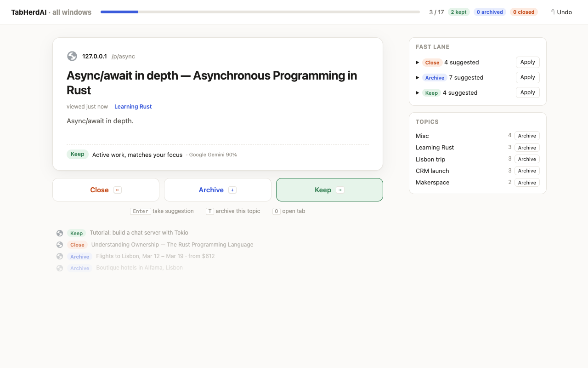Viewport: 588px width, 368px height.
Task: Click the 2 kept counter badge
Action: (458, 12)
